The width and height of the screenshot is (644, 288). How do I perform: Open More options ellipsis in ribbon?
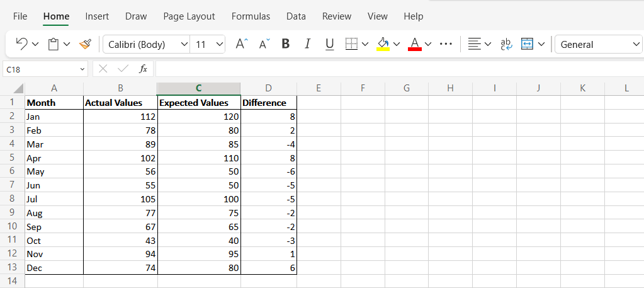click(446, 43)
